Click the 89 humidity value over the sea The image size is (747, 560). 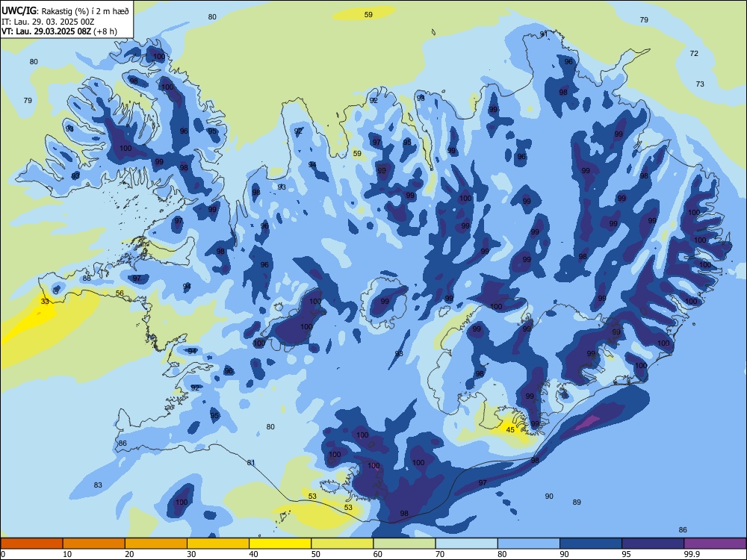(x=577, y=502)
